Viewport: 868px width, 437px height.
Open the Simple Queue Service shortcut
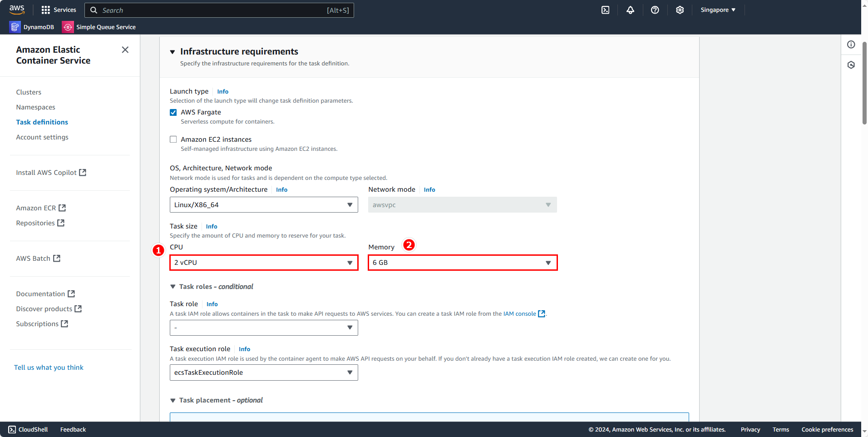coord(99,27)
